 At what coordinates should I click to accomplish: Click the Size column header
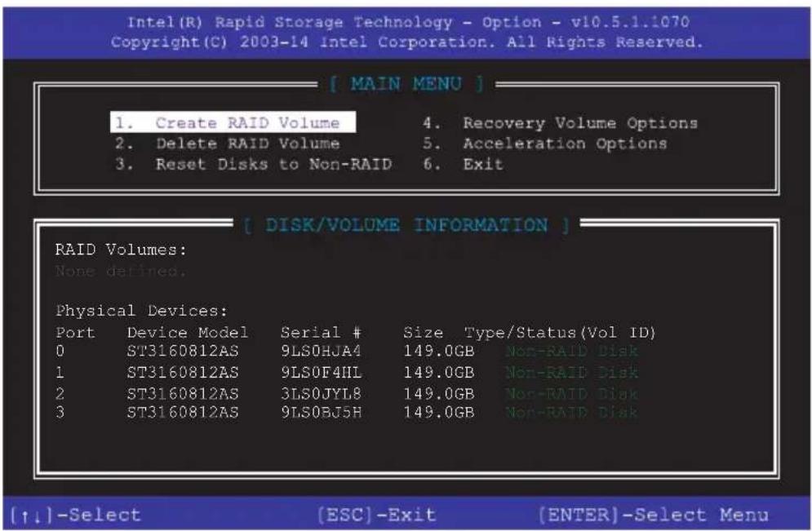point(423,332)
